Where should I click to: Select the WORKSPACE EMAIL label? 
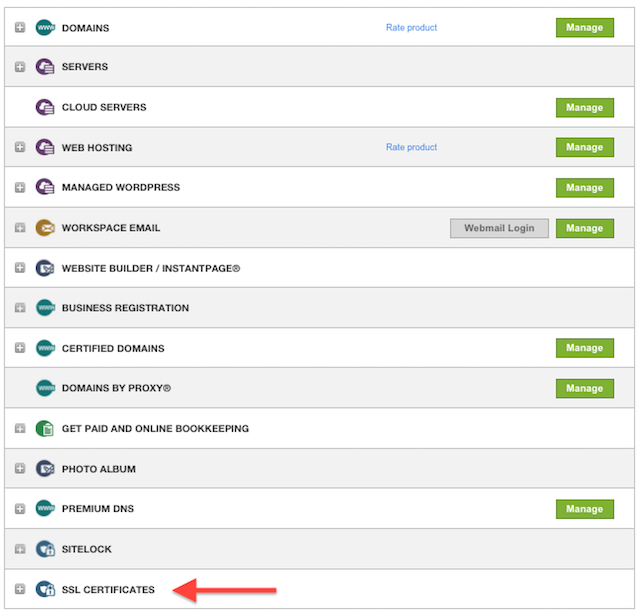pyautogui.click(x=111, y=227)
